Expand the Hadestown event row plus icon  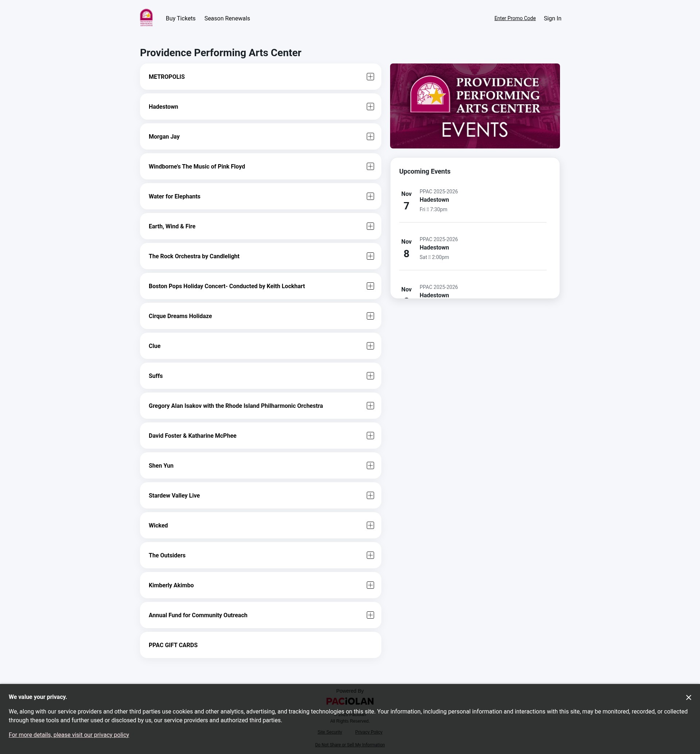(370, 107)
